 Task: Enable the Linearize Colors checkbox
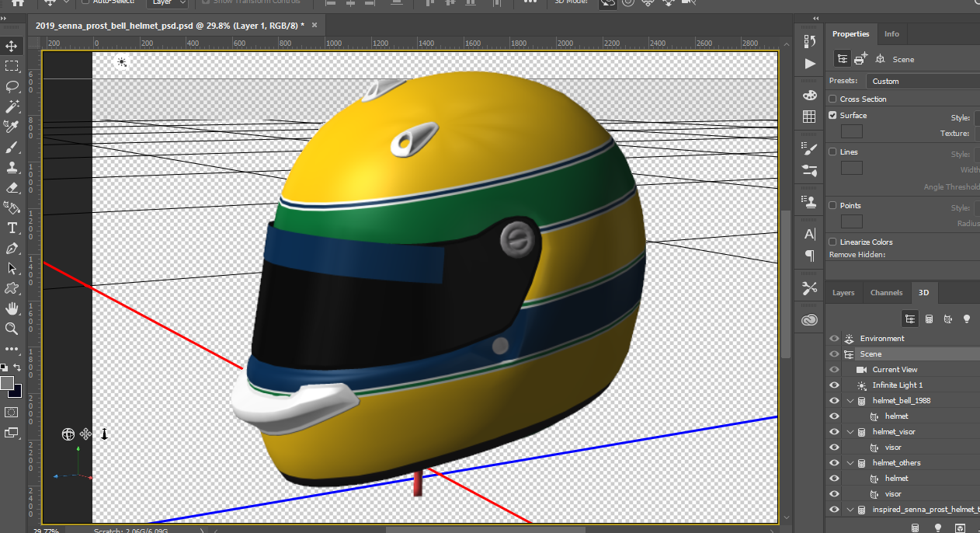832,242
